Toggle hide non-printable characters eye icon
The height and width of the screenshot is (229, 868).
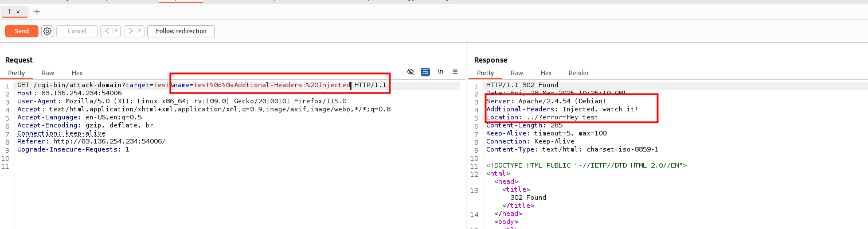(410, 72)
